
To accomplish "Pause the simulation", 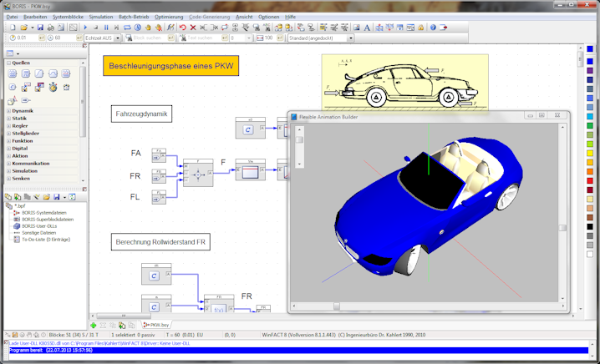I will [106, 28].
